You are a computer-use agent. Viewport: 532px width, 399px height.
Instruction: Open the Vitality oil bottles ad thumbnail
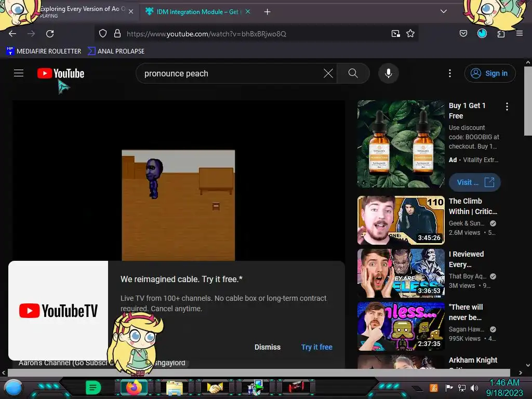click(401, 144)
